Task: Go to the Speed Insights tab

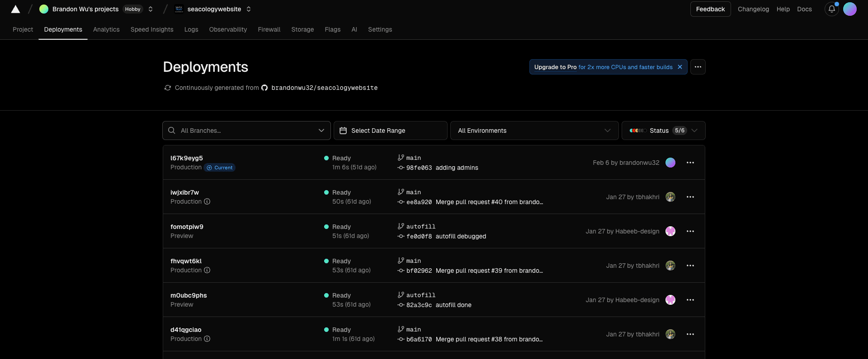Action: [x=152, y=29]
